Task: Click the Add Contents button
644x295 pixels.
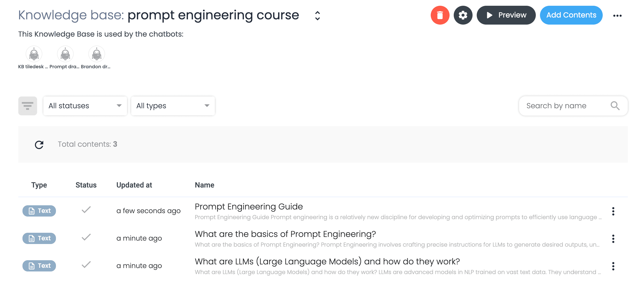Action: pos(571,15)
